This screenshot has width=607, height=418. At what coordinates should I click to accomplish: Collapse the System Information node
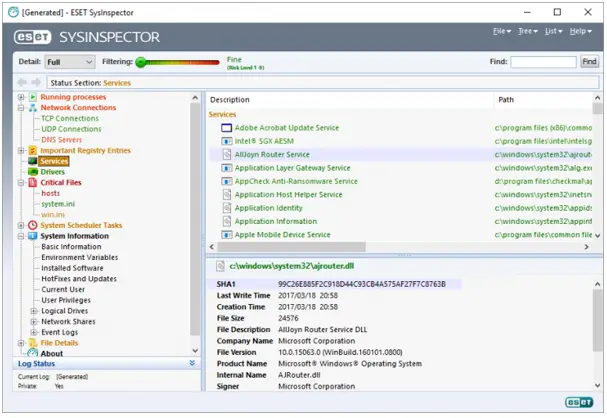pyautogui.click(x=21, y=236)
